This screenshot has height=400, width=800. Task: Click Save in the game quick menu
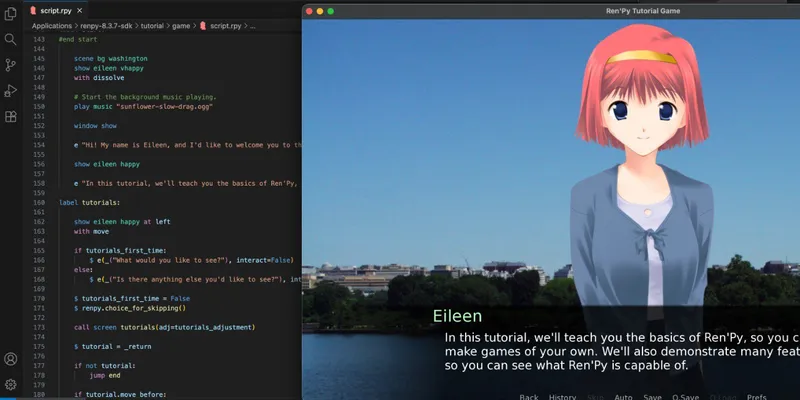pyautogui.click(x=652, y=397)
